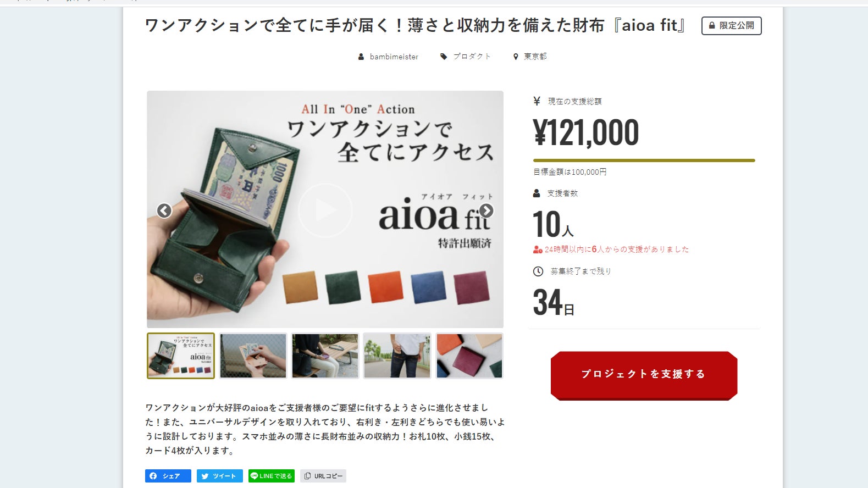Image resolution: width=868 pixels, height=488 pixels.
Task: Share project via Facebook シェア button
Action: pyautogui.click(x=168, y=476)
